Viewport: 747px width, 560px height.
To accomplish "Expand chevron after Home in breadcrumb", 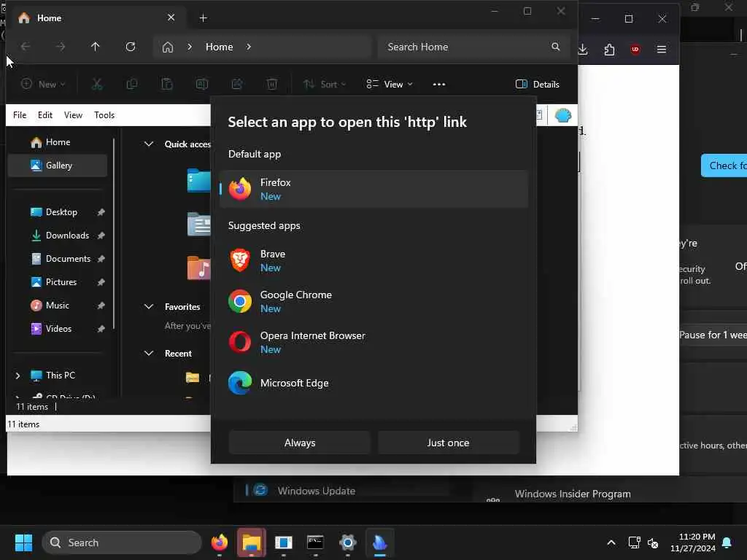I will 249,47.
